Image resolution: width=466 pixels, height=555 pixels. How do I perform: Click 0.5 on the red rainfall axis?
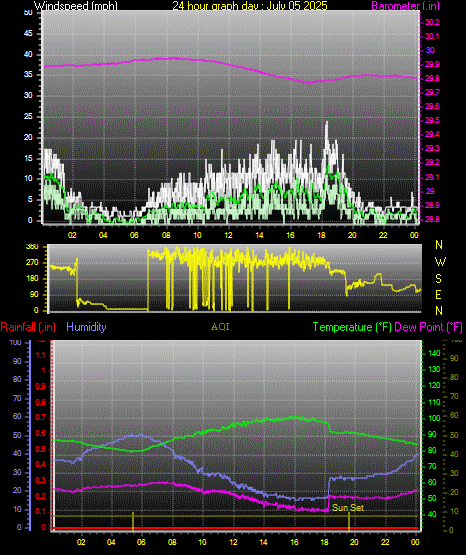pos(41,449)
